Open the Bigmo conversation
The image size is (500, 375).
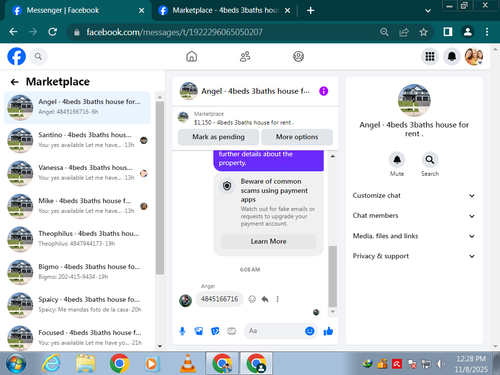(x=77, y=272)
